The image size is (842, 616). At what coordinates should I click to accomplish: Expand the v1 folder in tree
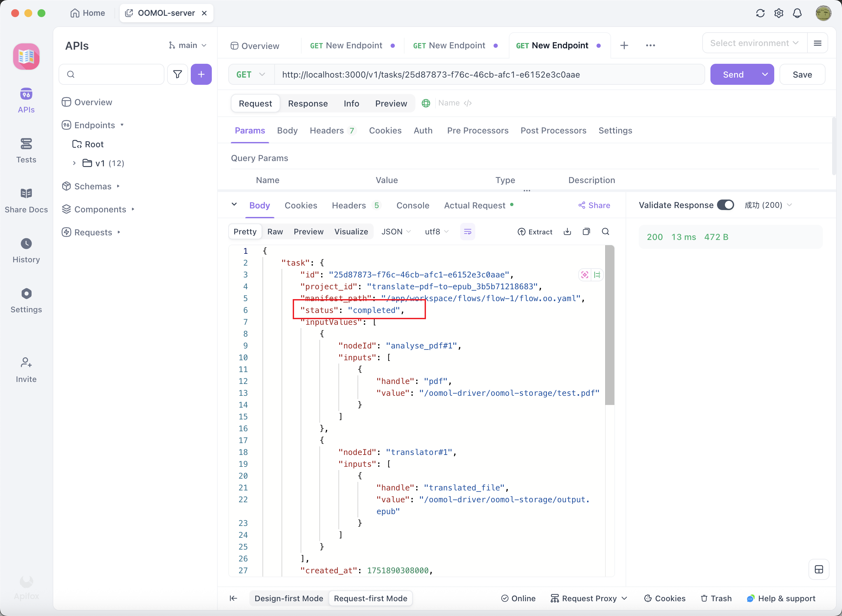(x=74, y=163)
